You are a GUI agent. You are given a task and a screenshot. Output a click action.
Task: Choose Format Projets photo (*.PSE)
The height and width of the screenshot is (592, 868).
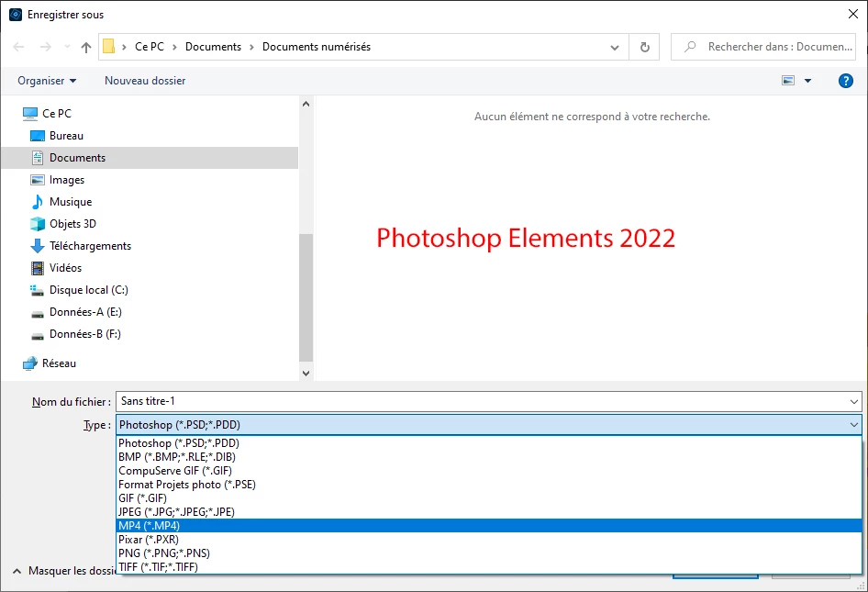489,485
